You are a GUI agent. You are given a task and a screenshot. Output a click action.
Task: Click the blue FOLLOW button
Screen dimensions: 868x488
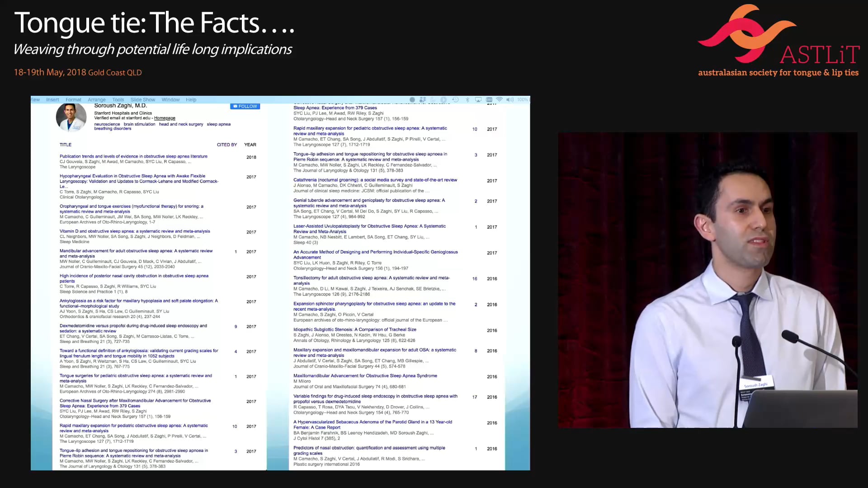(x=245, y=106)
